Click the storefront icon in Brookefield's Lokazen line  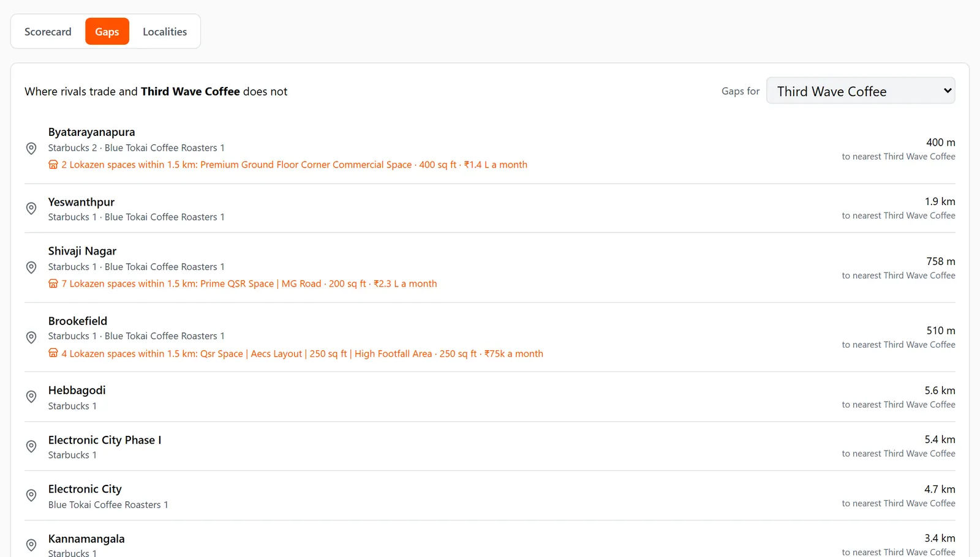coord(53,353)
